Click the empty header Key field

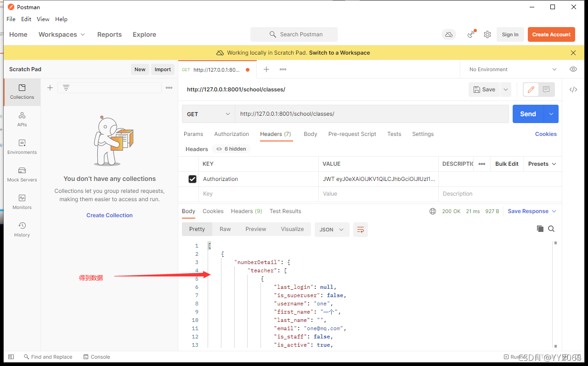(x=259, y=194)
